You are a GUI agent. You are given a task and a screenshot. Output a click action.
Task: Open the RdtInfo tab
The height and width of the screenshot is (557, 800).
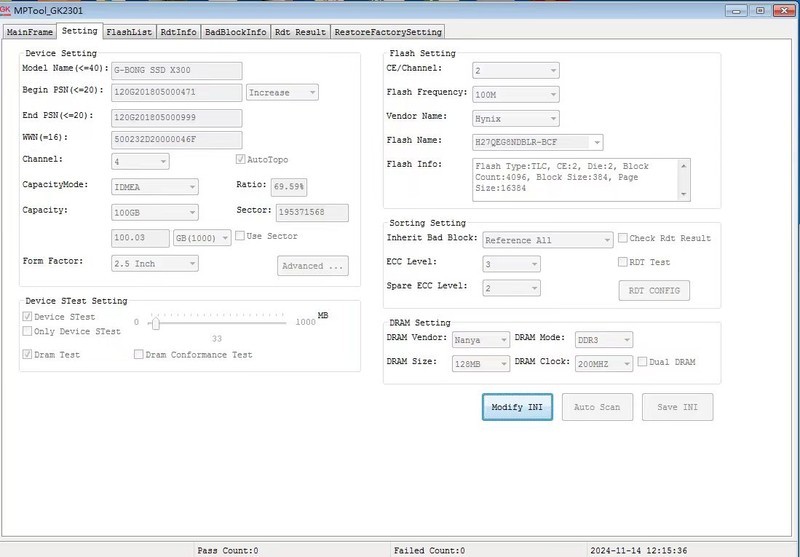(x=178, y=32)
